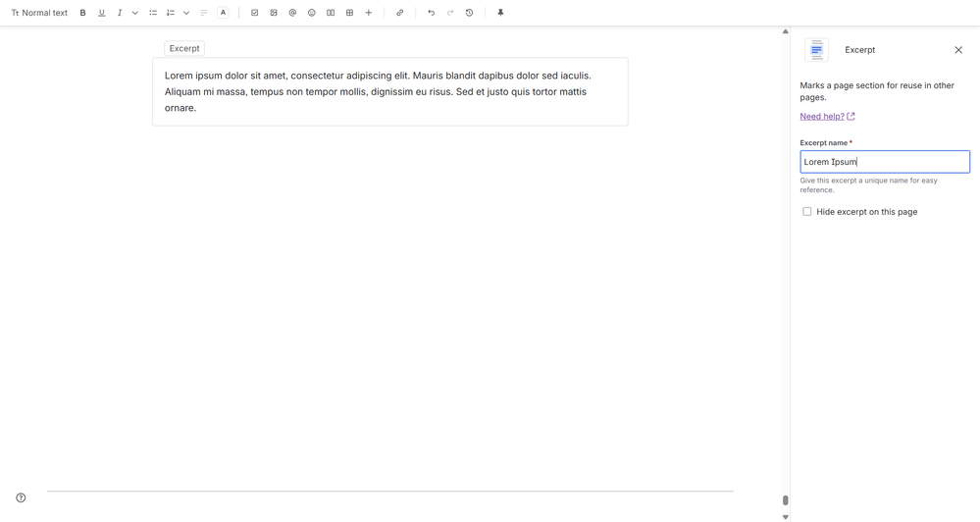This screenshot has height=522, width=980.
Task: Close the Excerpt settings panel
Action: pos(958,50)
